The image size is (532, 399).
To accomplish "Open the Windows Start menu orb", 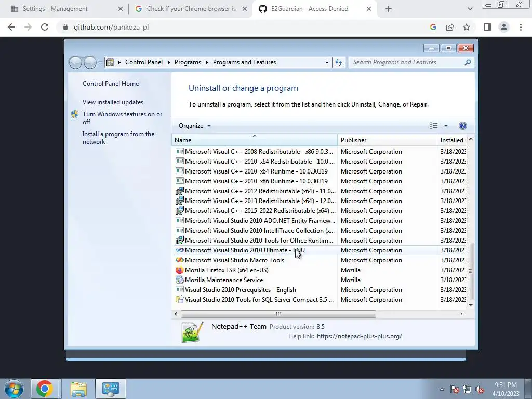I will 14,389.
